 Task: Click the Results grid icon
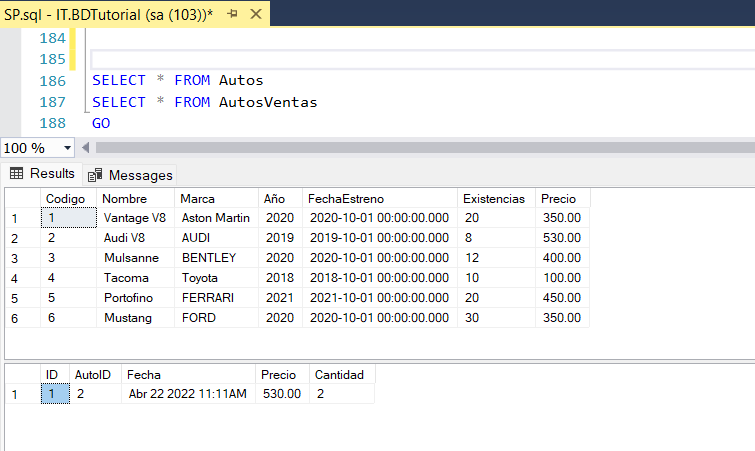(16, 173)
